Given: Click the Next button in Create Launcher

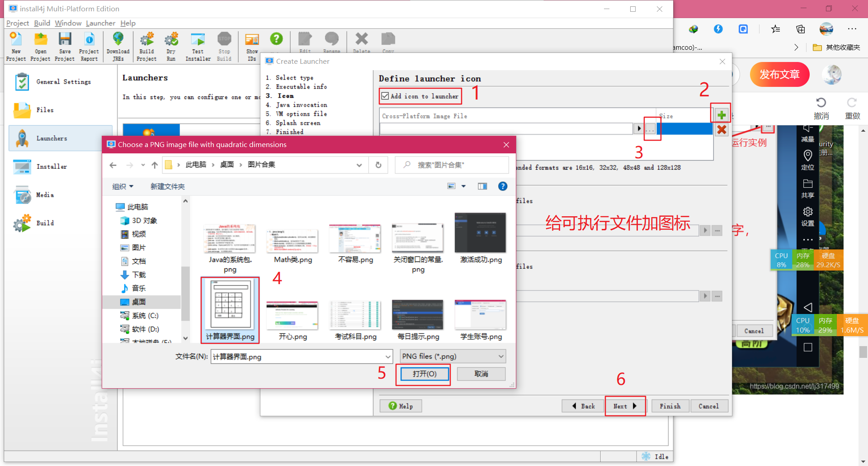Looking at the screenshot, I should tap(625, 406).
